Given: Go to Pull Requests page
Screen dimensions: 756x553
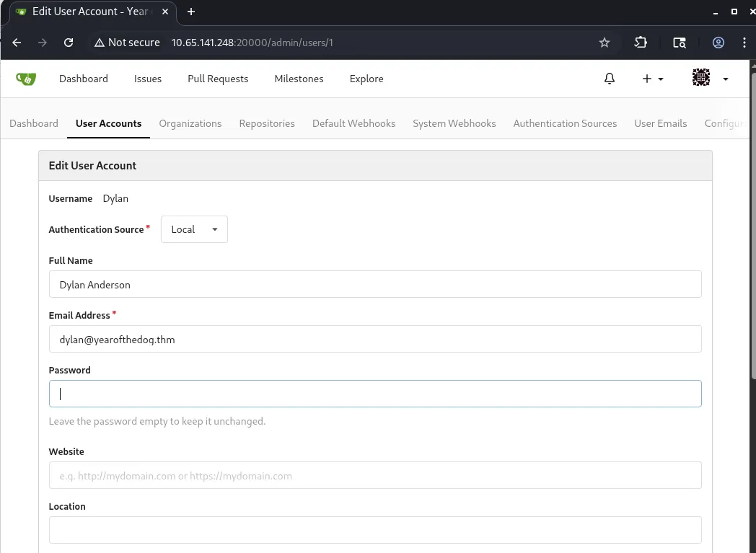Looking at the screenshot, I should (x=218, y=79).
